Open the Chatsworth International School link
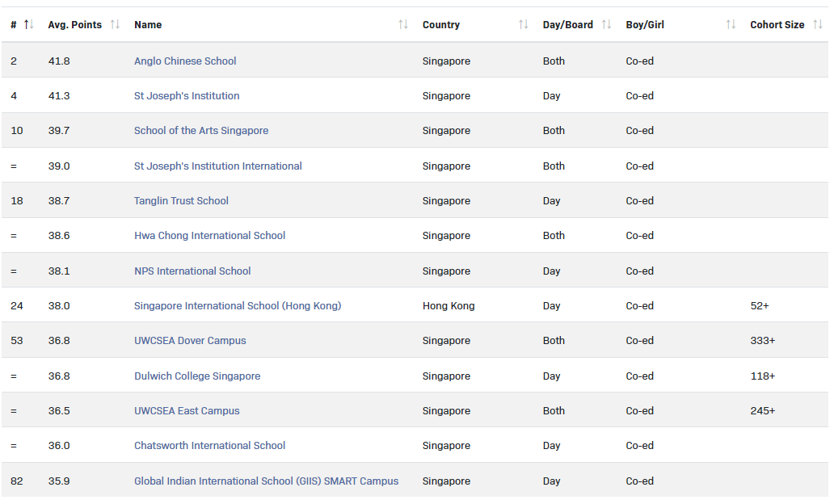 click(x=209, y=445)
